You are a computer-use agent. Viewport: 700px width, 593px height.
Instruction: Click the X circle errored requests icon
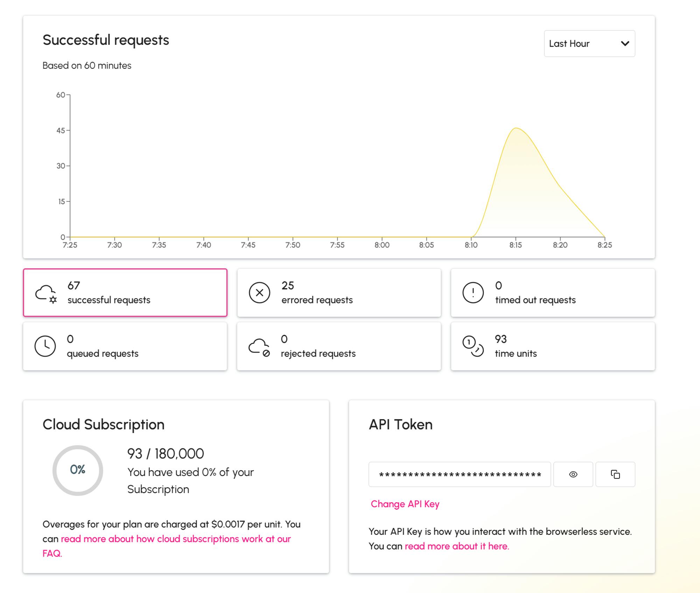click(x=259, y=293)
